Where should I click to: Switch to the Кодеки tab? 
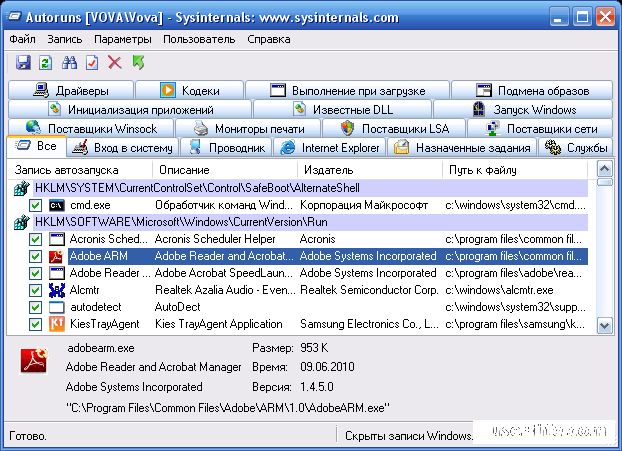click(x=190, y=90)
